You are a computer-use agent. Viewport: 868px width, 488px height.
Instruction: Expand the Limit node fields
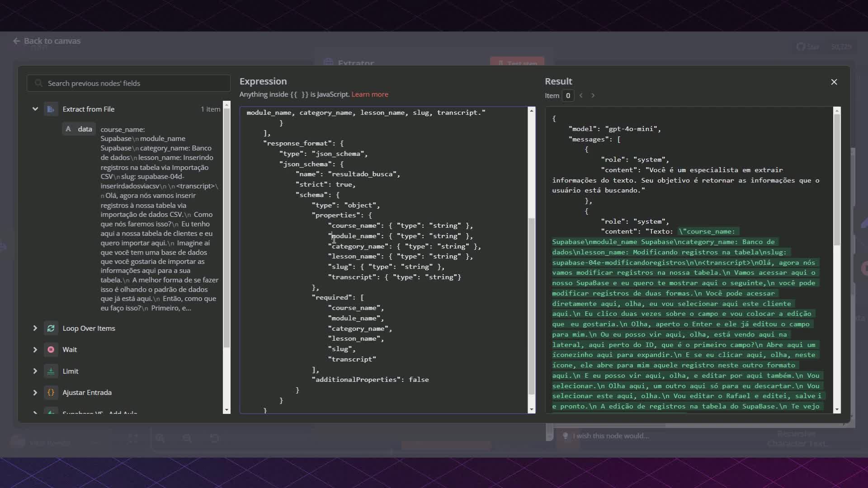click(x=35, y=371)
